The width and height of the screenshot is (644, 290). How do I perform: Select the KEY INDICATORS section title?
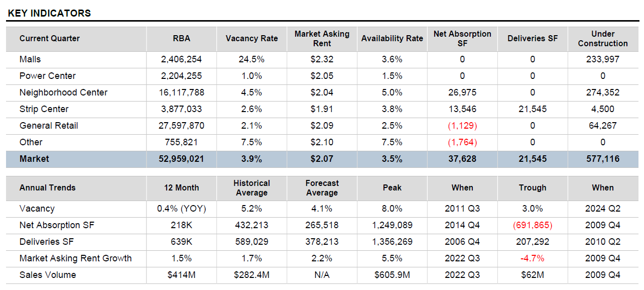[x=49, y=14]
